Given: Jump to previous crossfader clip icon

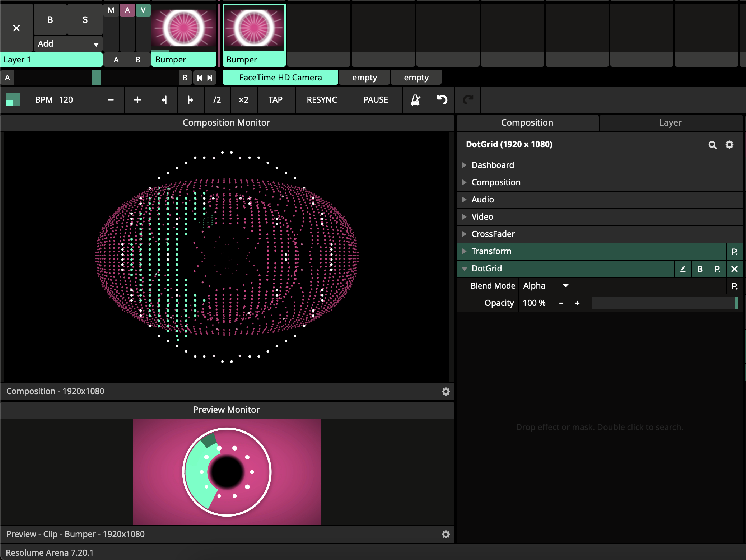Looking at the screenshot, I should click(x=200, y=78).
